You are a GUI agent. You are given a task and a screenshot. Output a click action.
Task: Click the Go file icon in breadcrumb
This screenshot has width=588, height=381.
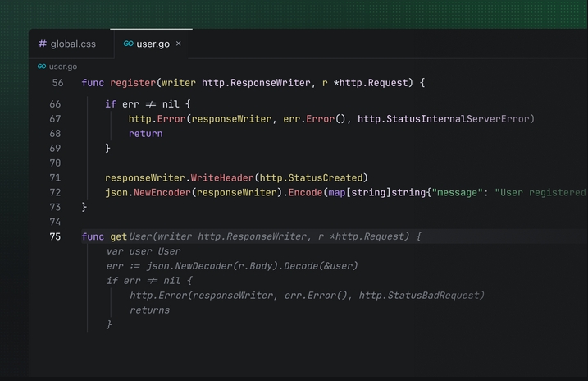pyautogui.click(x=42, y=67)
